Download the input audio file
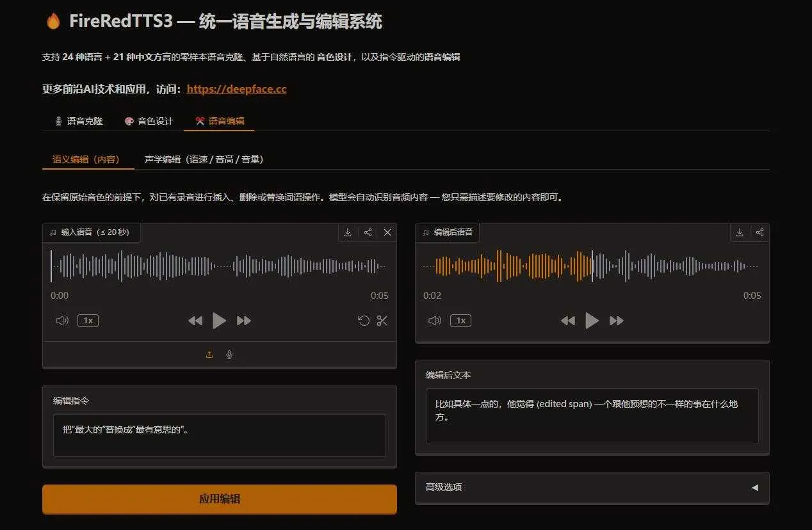The image size is (812, 530). pos(348,232)
